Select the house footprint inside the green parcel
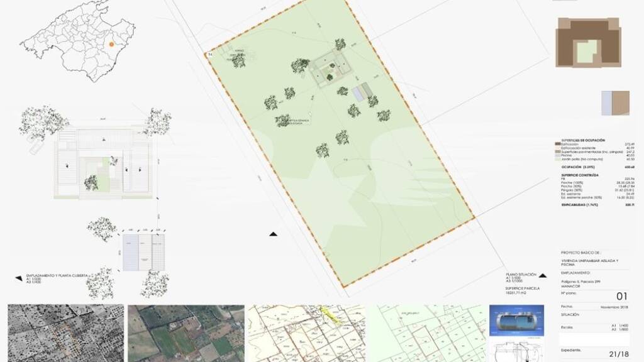This screenshot has width=644, height=362. (330, 68)
